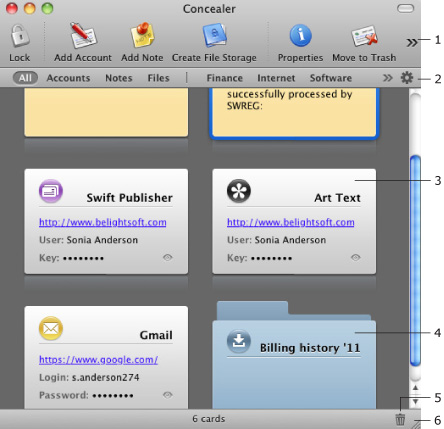Click the Add Note icon
444x429 pixels.
pos(142,35)
